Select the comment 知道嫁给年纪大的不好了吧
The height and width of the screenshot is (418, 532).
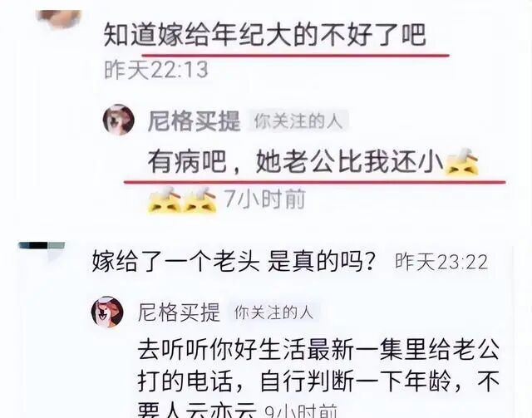(x=264, y=35)
